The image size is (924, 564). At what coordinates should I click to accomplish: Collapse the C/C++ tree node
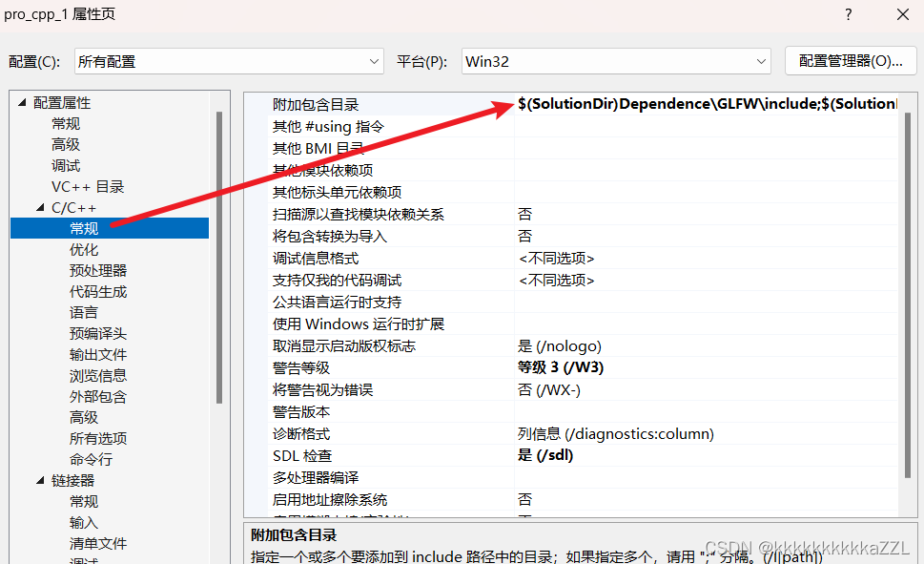click(x=39, y=206)
